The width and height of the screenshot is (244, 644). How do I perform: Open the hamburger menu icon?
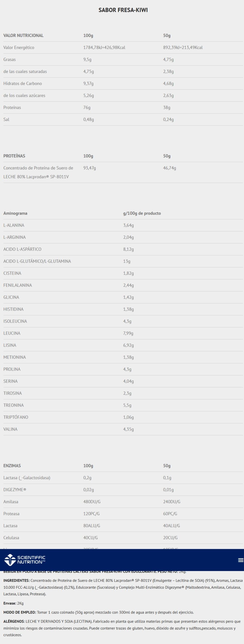click(x=240, y=560)
